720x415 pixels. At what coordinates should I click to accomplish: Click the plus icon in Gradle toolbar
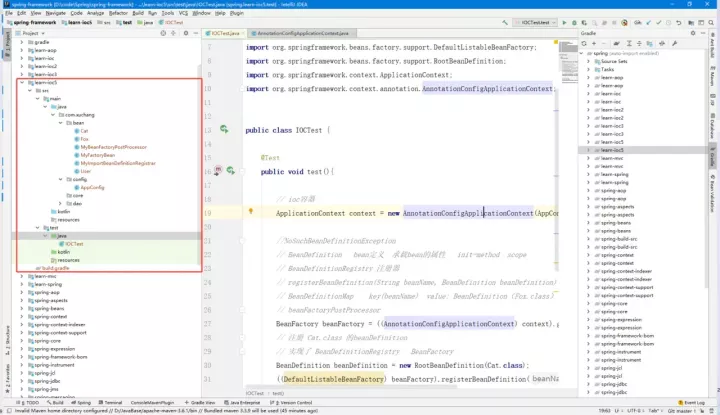[594, 44]
